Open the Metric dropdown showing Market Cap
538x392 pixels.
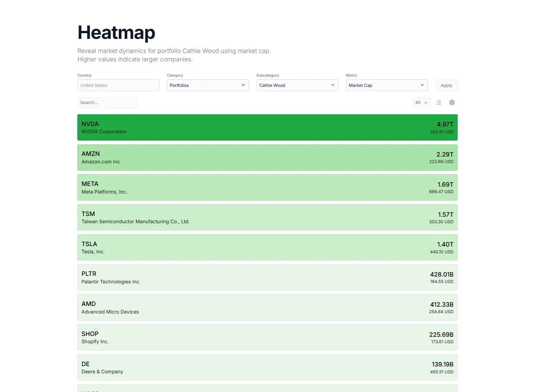coord(386,85)
